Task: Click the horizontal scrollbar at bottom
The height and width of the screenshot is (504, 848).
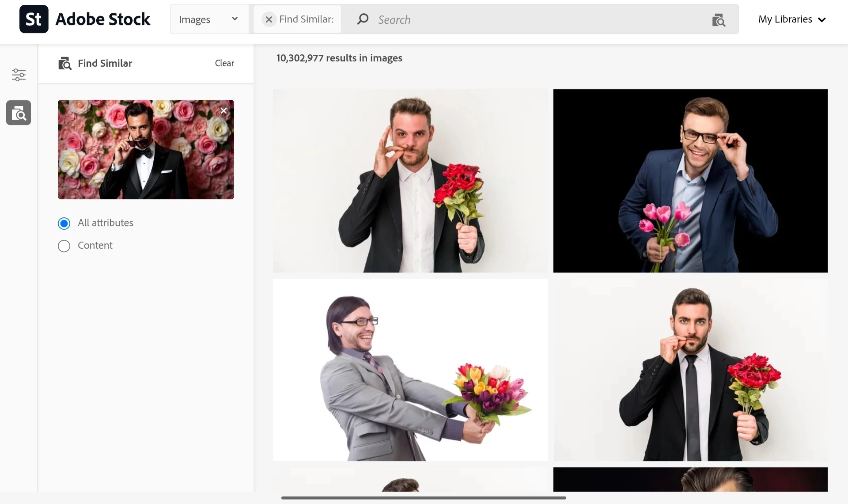Action: click(x=423, y=498)
